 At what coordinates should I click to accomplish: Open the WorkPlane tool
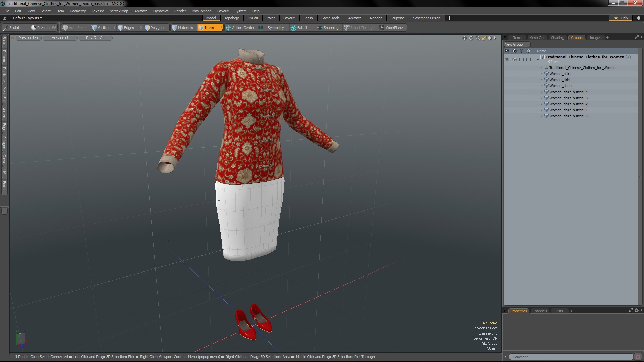(391, 28)
